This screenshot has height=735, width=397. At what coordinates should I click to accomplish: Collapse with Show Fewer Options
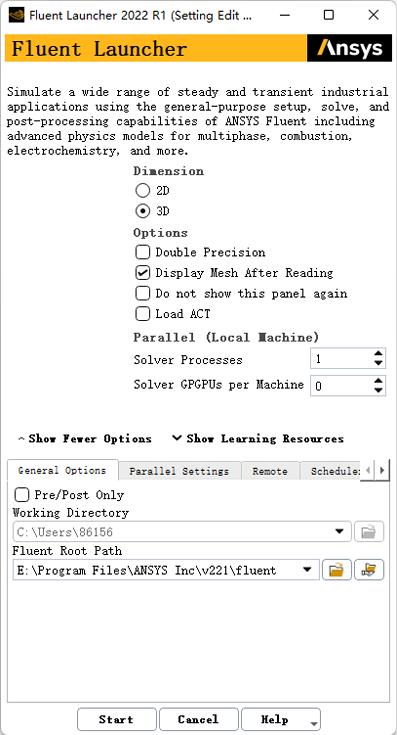84,439
